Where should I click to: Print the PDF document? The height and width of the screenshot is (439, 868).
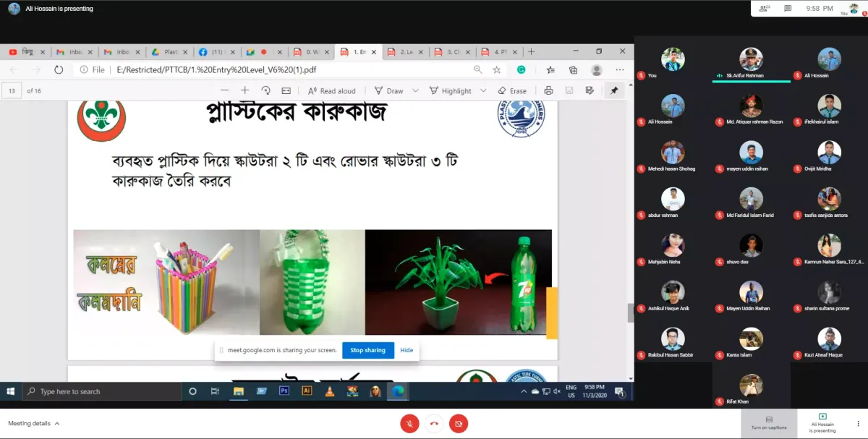(x=548, y=90)
